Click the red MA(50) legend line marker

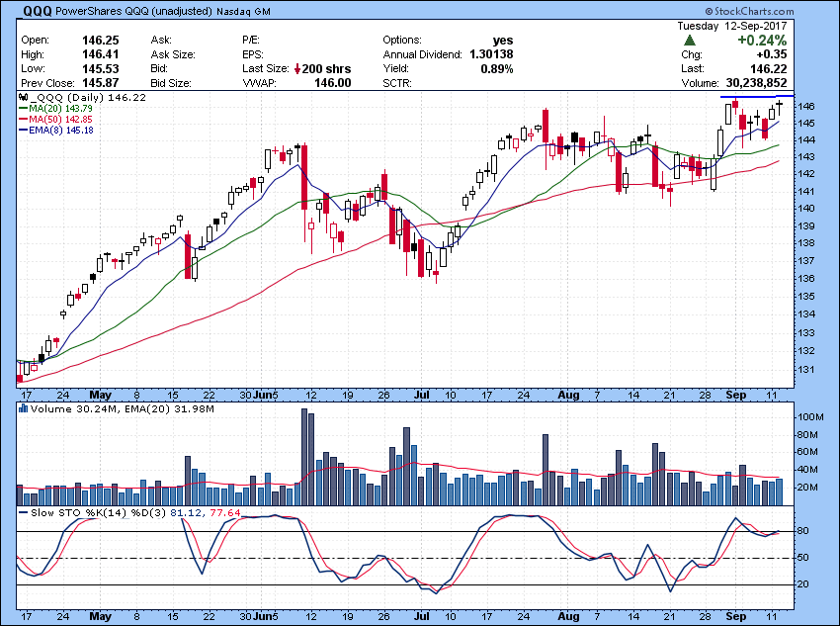point(24,120)
